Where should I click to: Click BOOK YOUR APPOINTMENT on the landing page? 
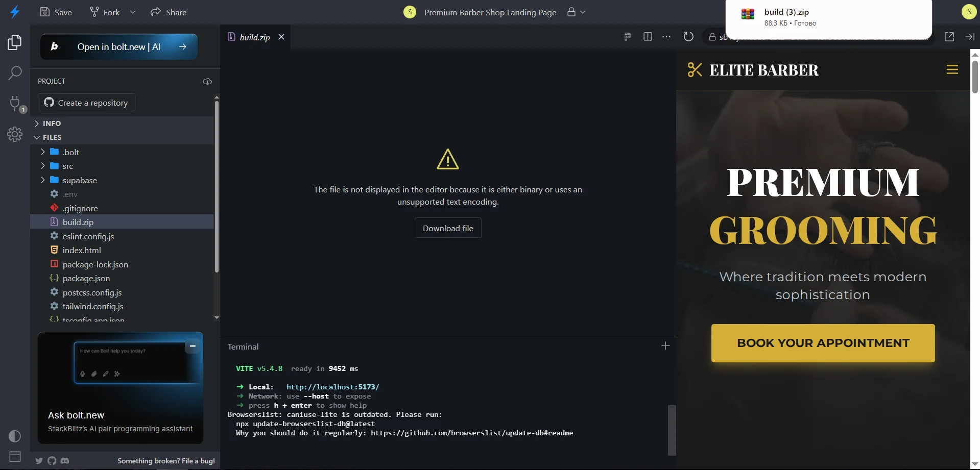point(822,343)
